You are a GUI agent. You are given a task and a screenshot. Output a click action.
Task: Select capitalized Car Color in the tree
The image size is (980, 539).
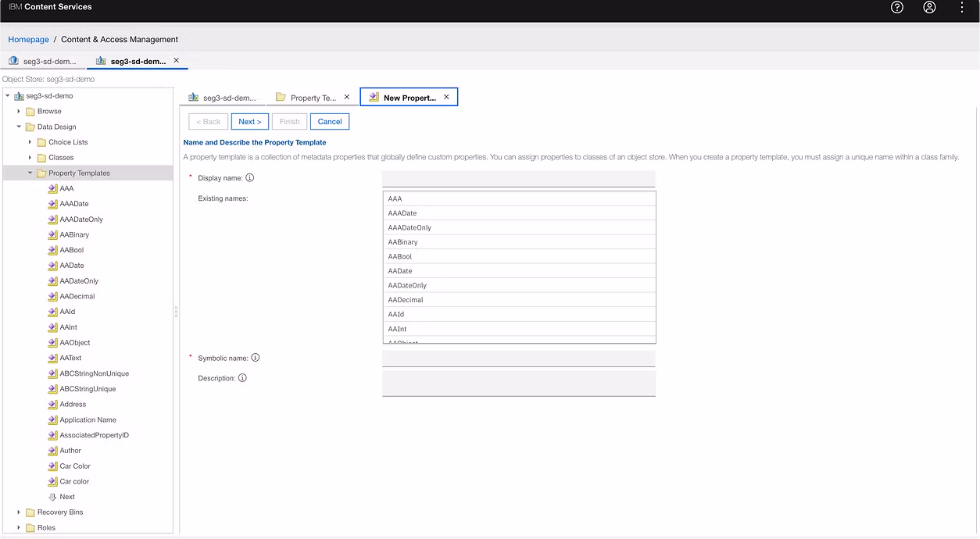(x=75, y=466)
